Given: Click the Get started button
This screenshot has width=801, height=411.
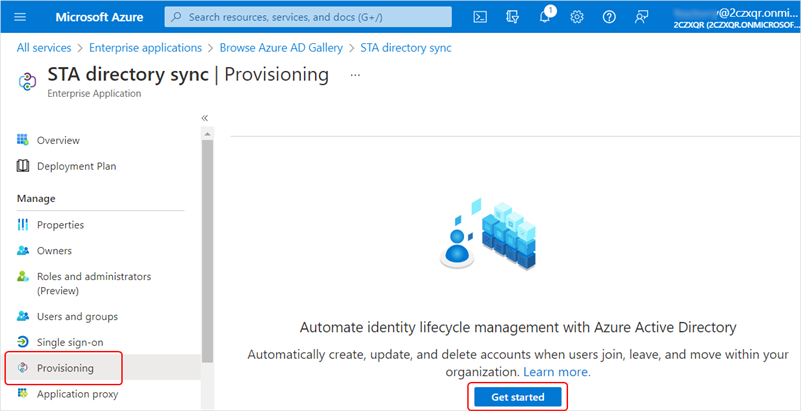Looking at the screenshot, I should [x=518, y=397].
